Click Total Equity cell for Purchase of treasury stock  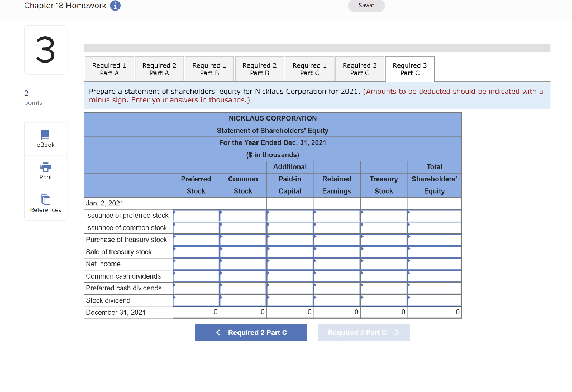(434, 240)
